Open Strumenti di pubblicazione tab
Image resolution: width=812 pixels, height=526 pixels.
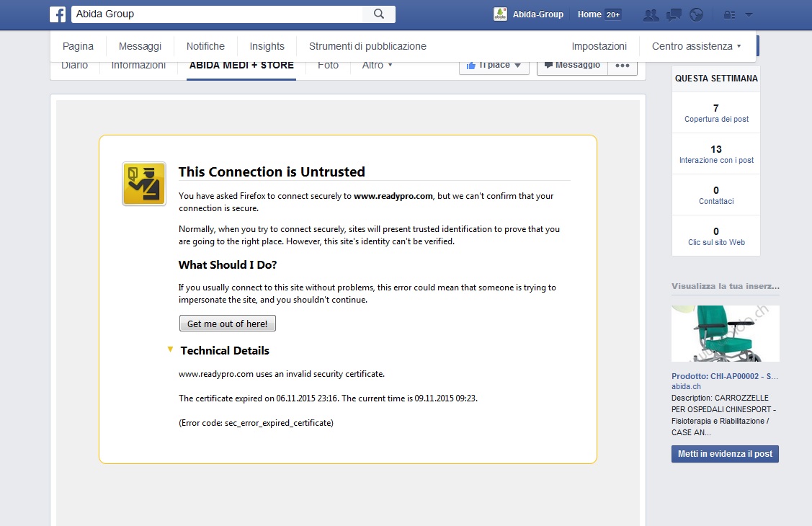coord(367,46)
